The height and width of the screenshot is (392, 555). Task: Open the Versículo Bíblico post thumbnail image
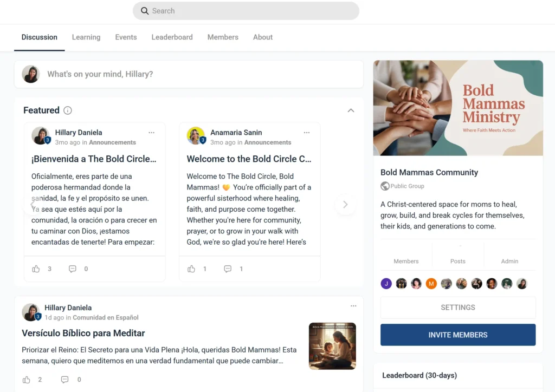tap(332, 346)
